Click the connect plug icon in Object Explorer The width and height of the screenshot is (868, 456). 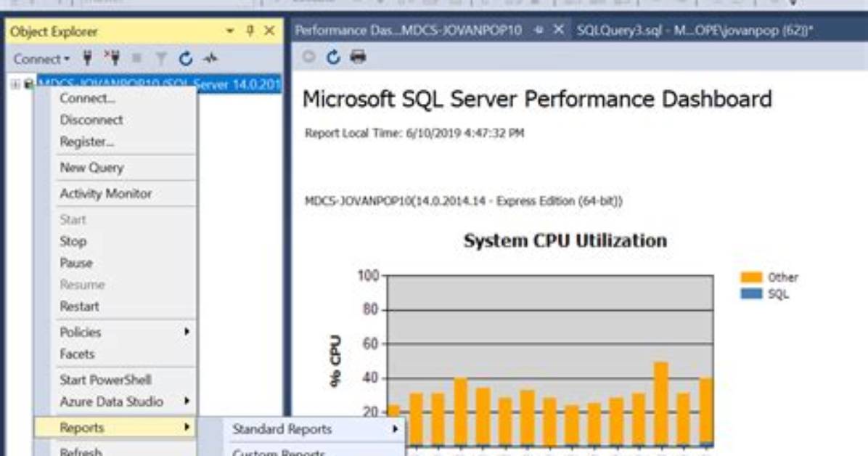(x=88, y=57)
